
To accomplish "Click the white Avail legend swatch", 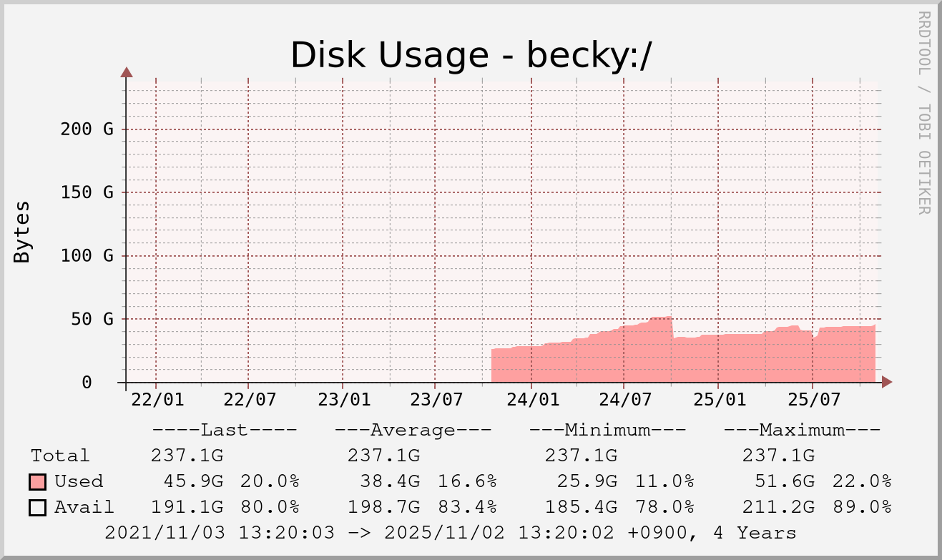I will (x=38, y=508).
